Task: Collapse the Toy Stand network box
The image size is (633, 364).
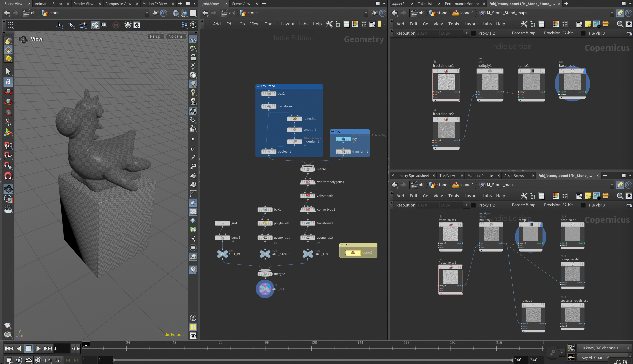Action: pyautogui.click(x=258, y=86)
